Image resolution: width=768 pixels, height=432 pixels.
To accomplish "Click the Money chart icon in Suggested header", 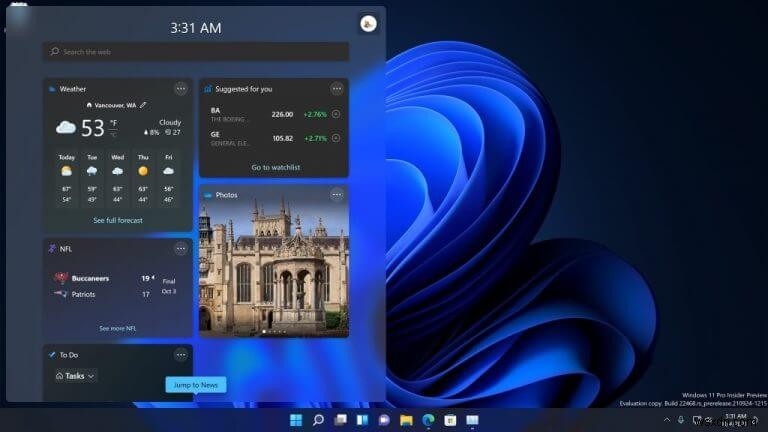I will [208, 89].
